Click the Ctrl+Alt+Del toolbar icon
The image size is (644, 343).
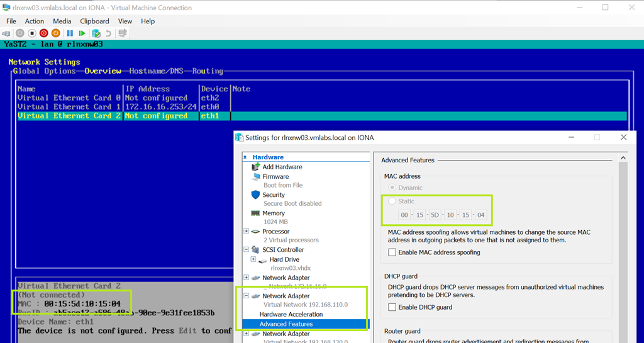(x=6, y=33)
